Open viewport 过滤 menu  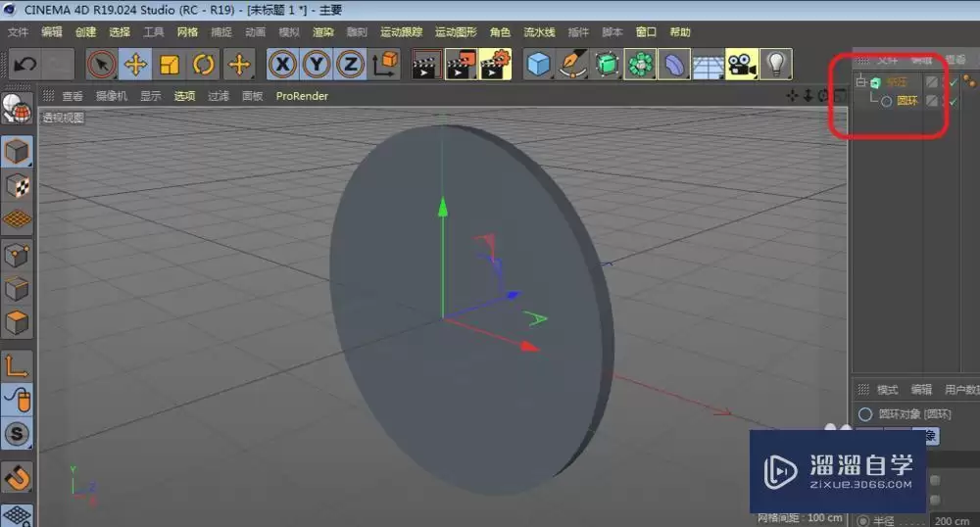click(219, 96)
